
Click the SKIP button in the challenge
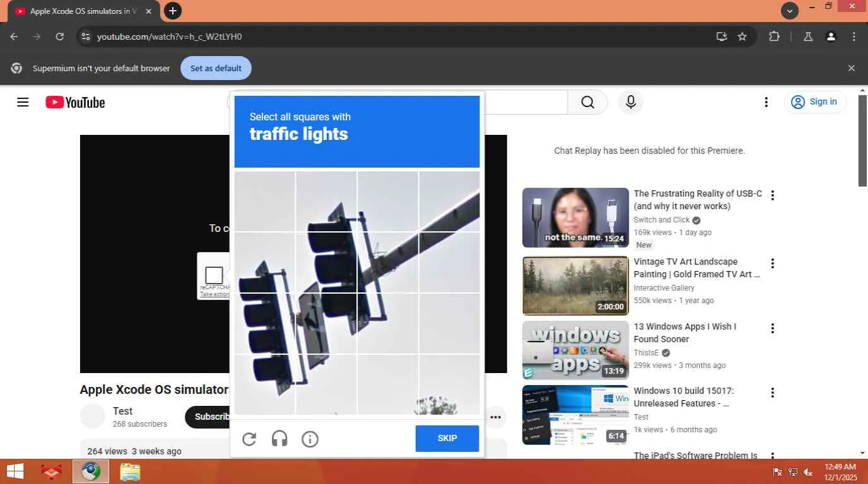[x=447, y=439]
